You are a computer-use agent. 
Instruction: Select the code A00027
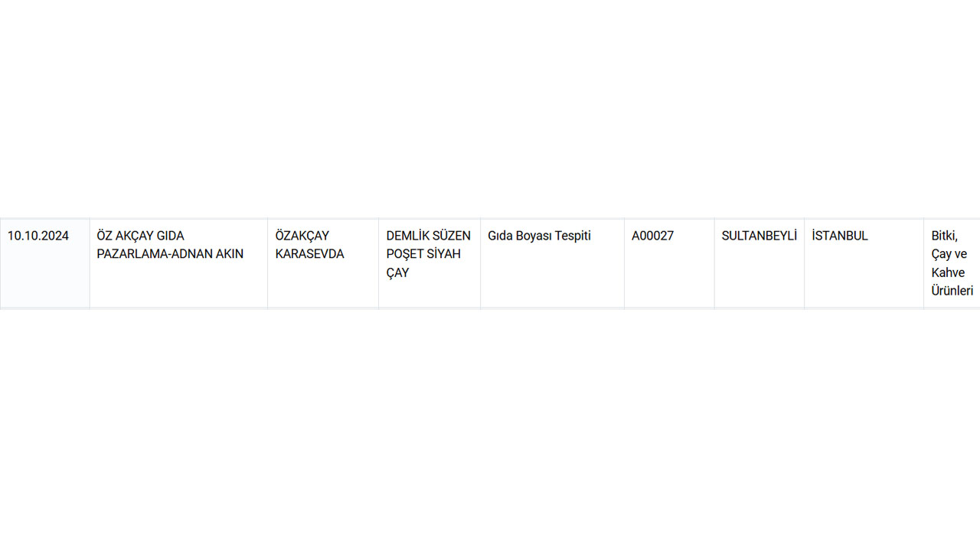(x=652, y=236)
